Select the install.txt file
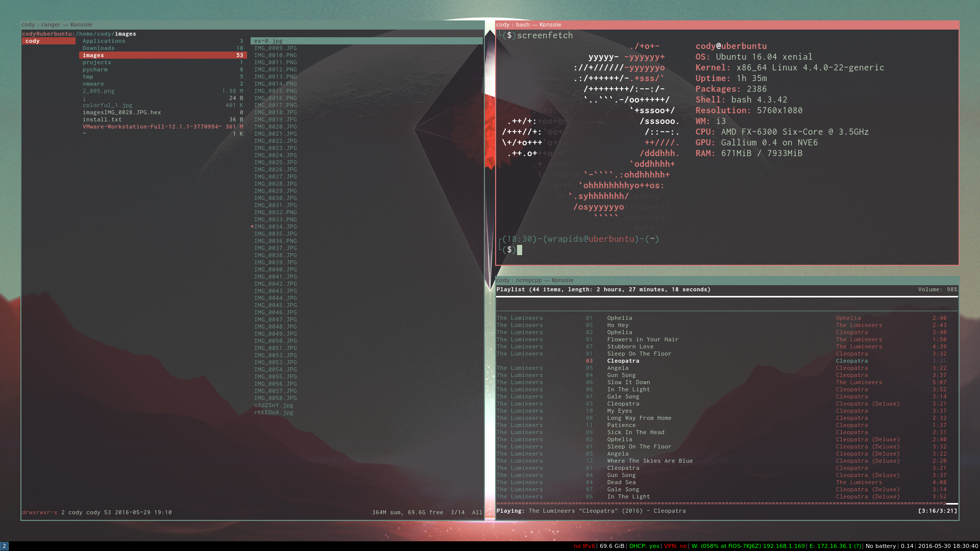Screen dimensions: 980x551 coord(102,119)
